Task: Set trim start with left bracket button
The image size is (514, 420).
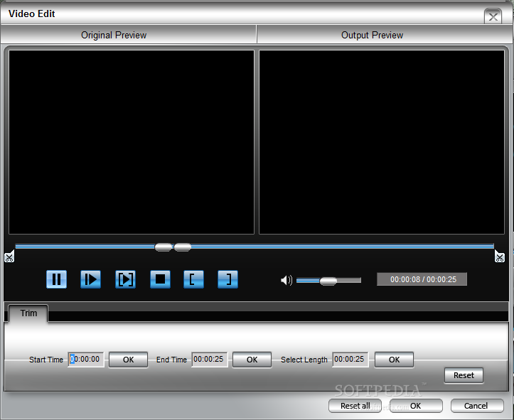Action: [x=194, y=279]
